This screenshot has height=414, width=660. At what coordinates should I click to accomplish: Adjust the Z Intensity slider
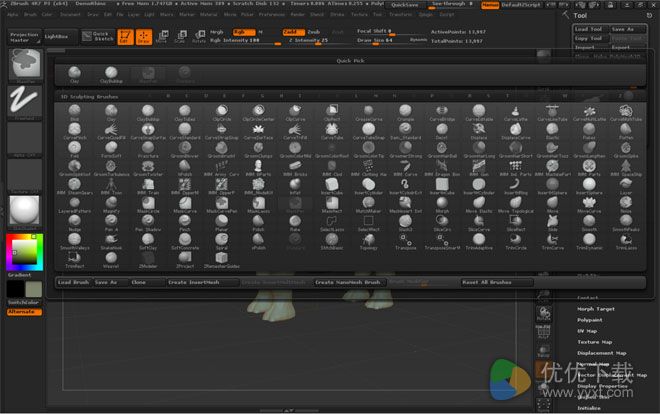tap(318, 40)
